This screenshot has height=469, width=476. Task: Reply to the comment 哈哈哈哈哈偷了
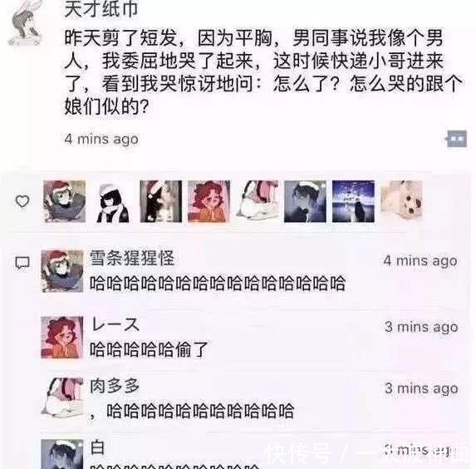tap(149, 349)
